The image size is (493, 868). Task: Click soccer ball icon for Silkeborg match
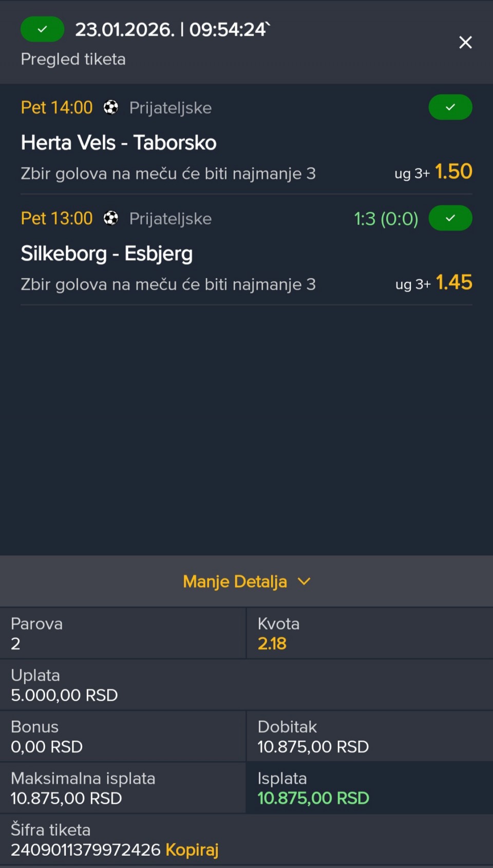click(111, 218)
